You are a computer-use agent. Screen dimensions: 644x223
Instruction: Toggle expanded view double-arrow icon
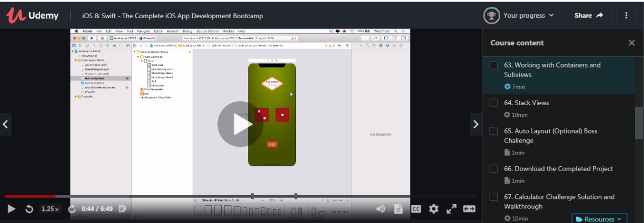click(x=469, y=209)
